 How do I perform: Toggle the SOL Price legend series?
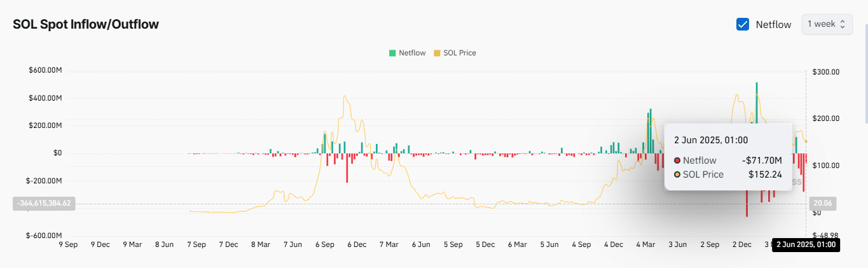click(455, 53)
